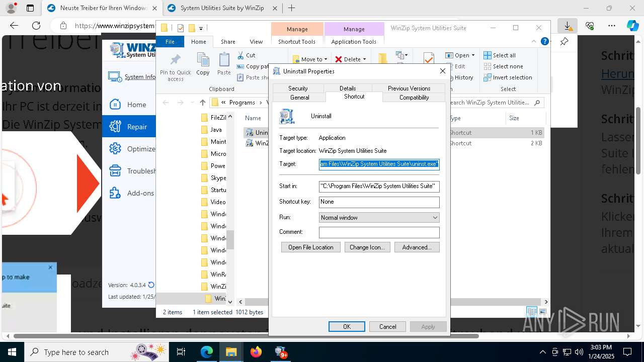The width and height of the screenshot is (644, 362).
Task: Open Firefox from the taskbar
Action: click(256, 352)
